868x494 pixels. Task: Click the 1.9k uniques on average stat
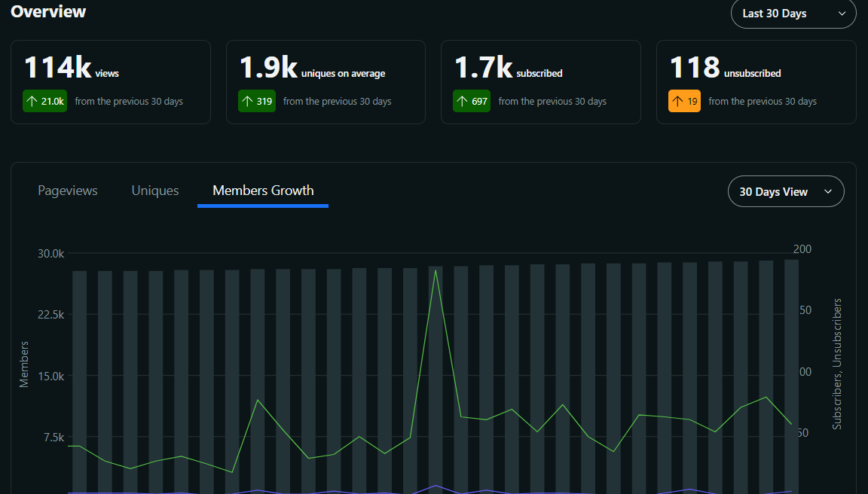312,68
